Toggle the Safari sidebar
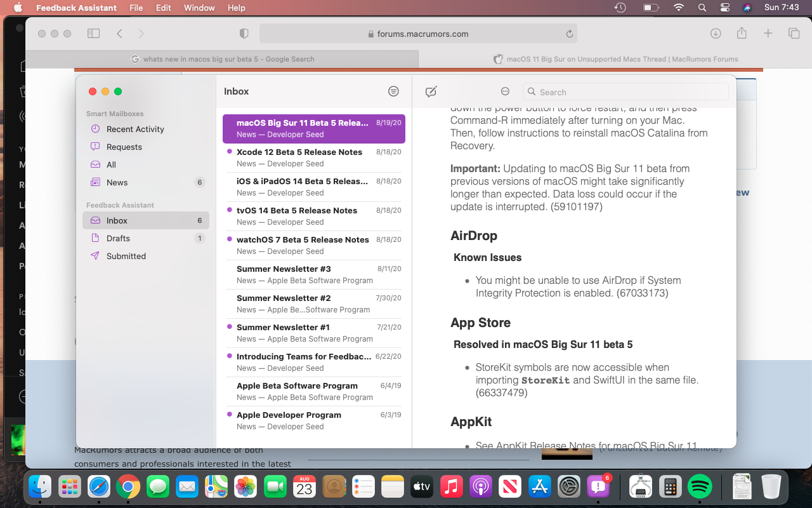812x508 pixels. 94,34
